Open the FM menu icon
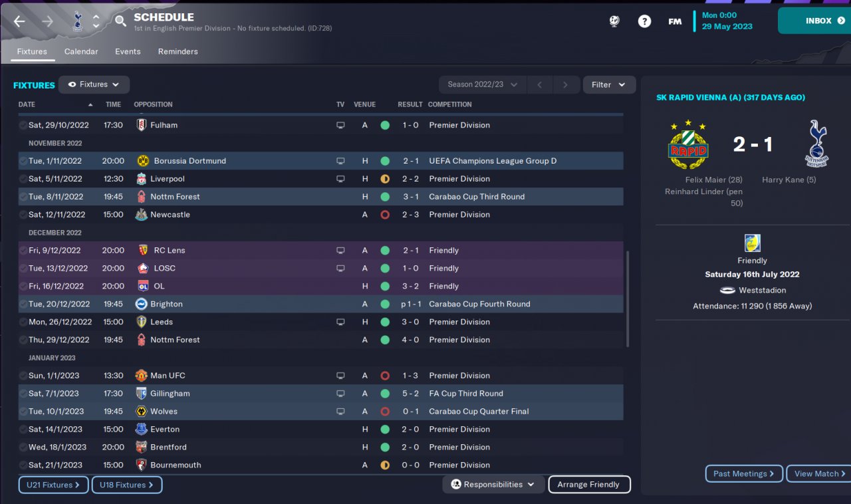This screenshot has height=504, width=851. [675, 21]
